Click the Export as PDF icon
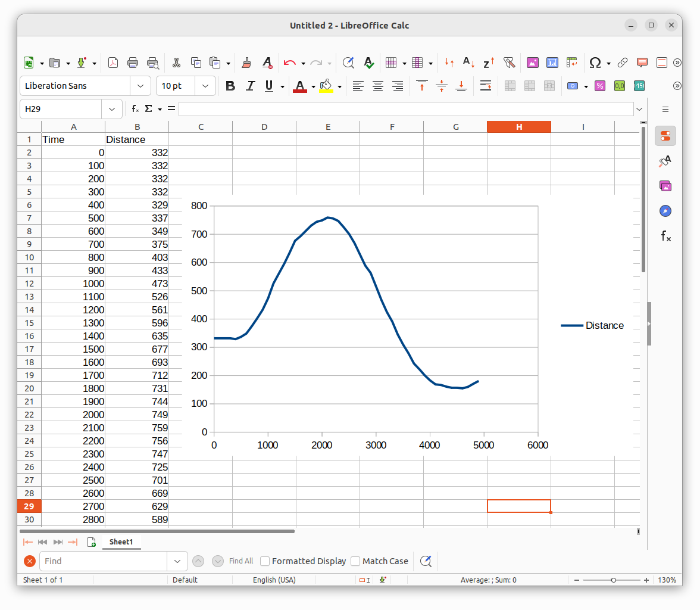Viewport: 700px width, 610px height. tap(113, 63)
